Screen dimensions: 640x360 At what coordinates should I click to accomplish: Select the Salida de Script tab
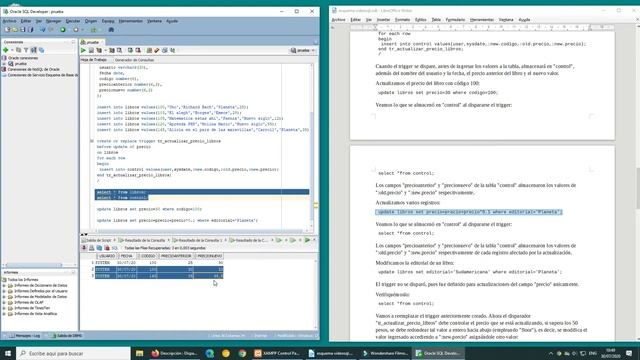[98, 240]
